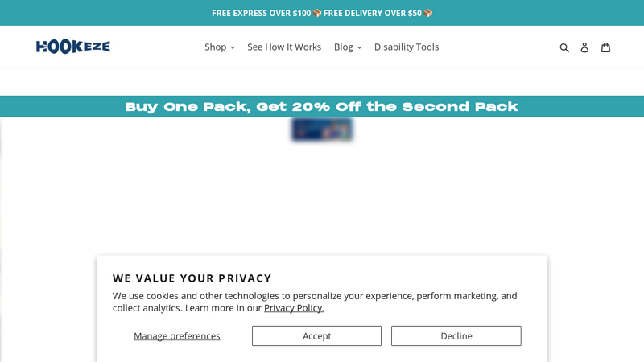This screenshot has height=362, width=644.
Task: Click the blurred product image thumbnail
Action: [322, 130]
